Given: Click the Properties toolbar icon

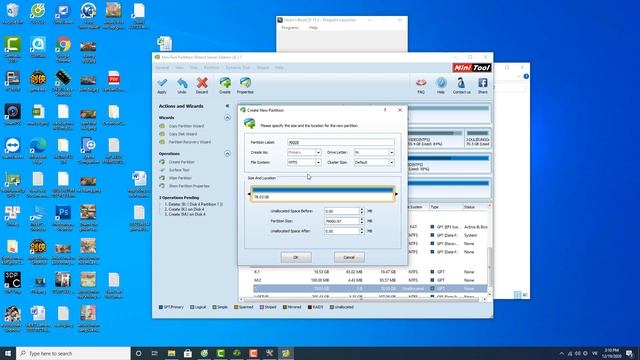Looking at the screenshot, I should [245, 86].
